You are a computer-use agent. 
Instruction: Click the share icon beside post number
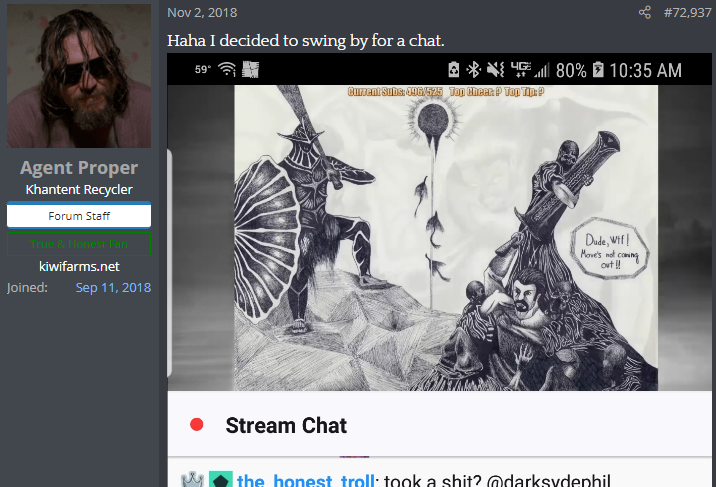[x=644, y=12]
